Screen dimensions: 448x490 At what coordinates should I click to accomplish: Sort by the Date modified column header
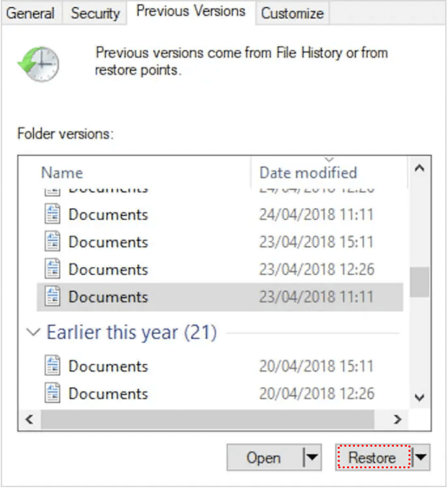[x=308, y=172]
